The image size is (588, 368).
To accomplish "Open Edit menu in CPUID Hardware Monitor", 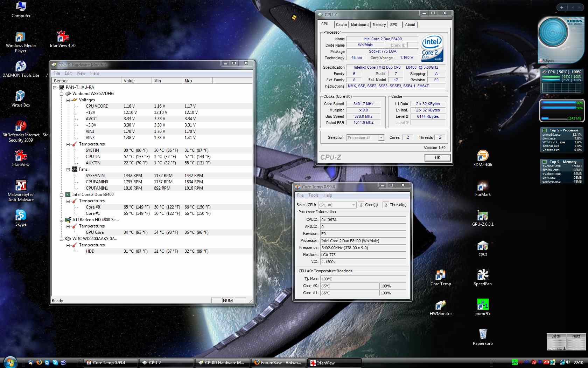I will tap(68, 73).
